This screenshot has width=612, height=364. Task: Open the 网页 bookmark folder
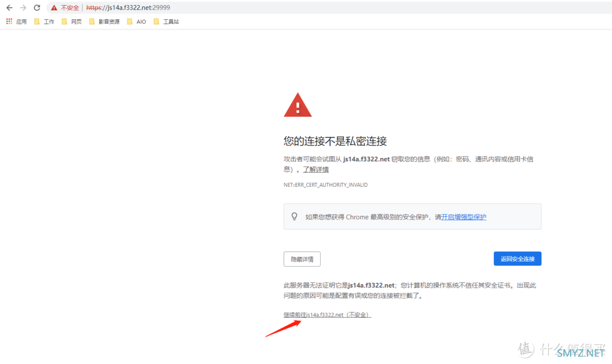pos(72,22)
